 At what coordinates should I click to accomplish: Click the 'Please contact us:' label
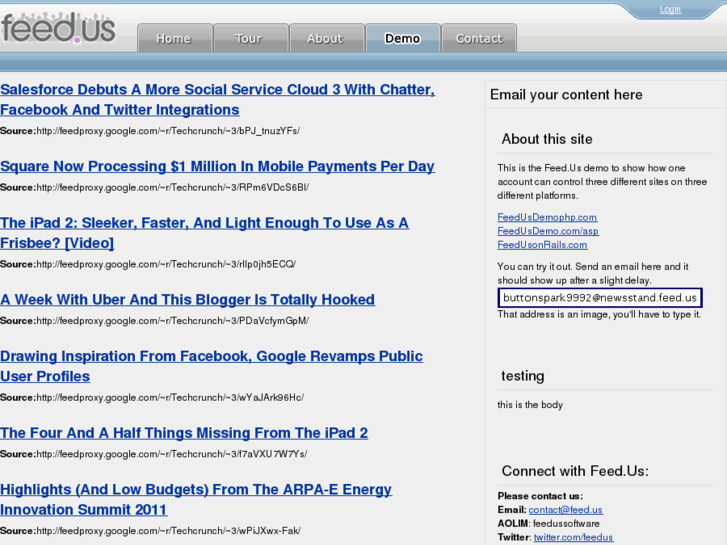tap(540, 496)
